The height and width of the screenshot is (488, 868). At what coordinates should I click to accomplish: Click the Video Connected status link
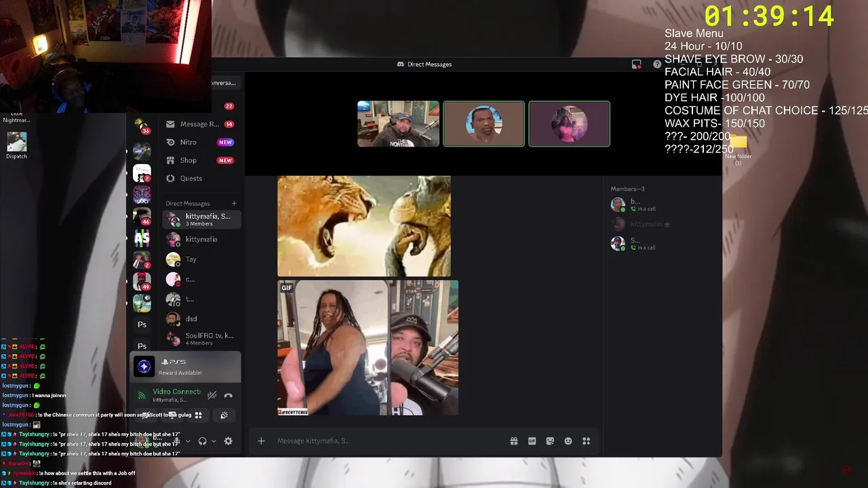tap(176, 392)
